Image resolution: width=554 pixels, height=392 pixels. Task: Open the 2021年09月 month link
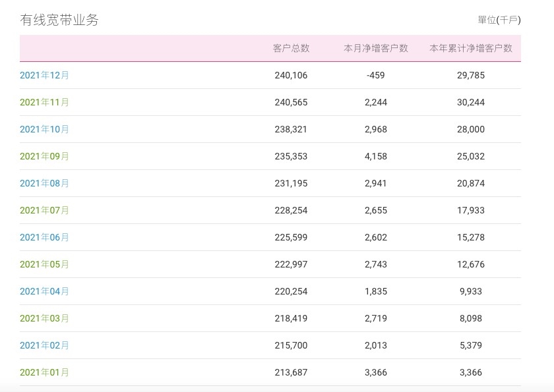[x=44, y=156]
